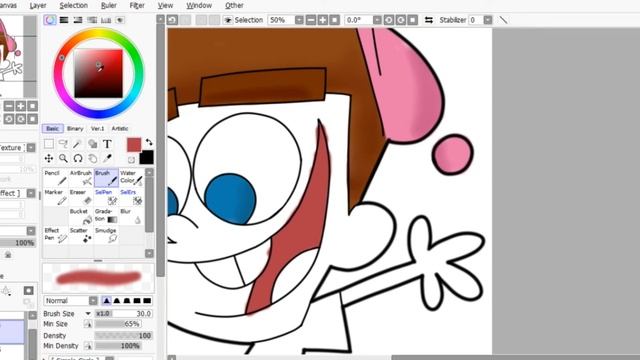640x360 pixels.
Task: Select the Water Color tool
Action: click(x=131, y=178)
